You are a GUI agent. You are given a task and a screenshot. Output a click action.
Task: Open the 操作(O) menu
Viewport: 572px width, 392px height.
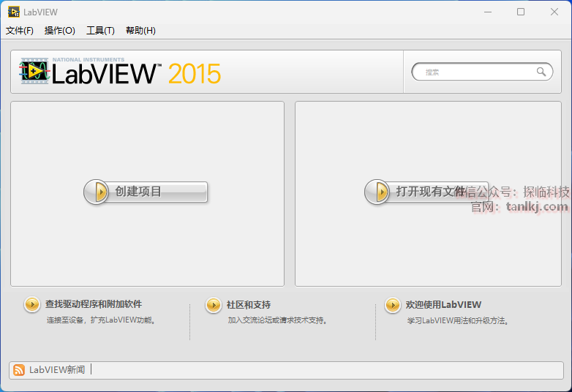tap(60, 31)
